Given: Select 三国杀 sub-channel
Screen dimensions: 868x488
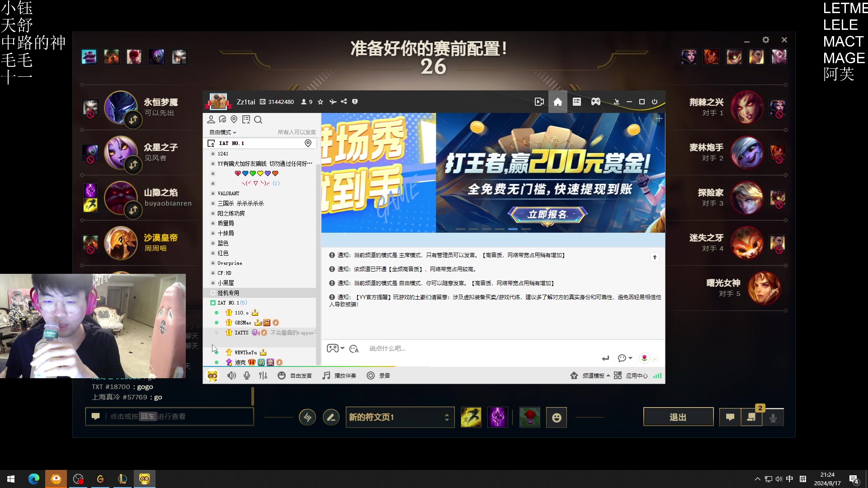Looking at the screenshot, I should click(241, 204).
